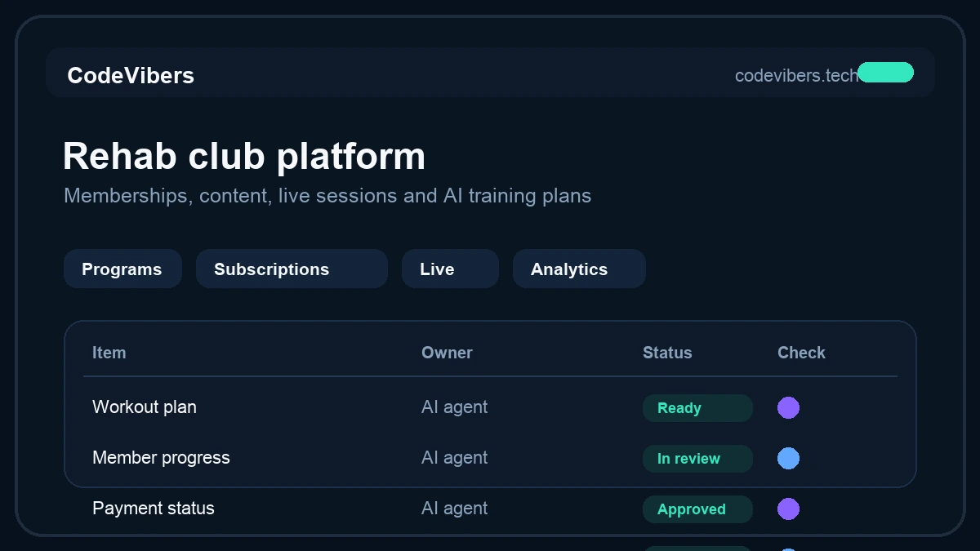Open the codevibers.tech link
Image resolution: width=980 pixels, height=551 pixels.
pyautogui.click(x=796, y=75)
